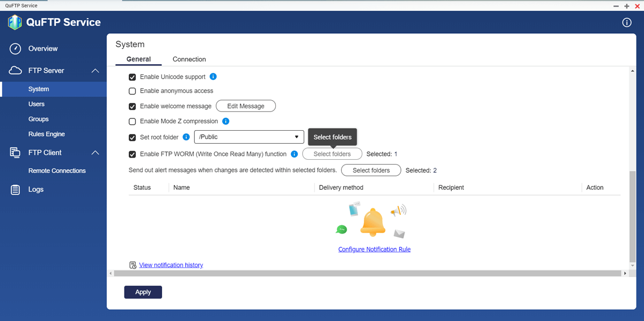Enable anonymous access checkbox
644x321 pixels.
coord(133,91)
